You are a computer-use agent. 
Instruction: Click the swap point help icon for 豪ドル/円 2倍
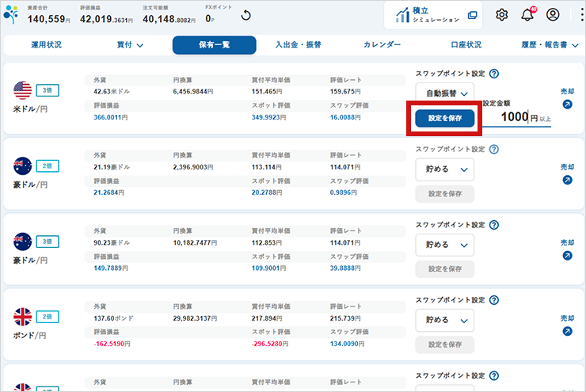494,149
